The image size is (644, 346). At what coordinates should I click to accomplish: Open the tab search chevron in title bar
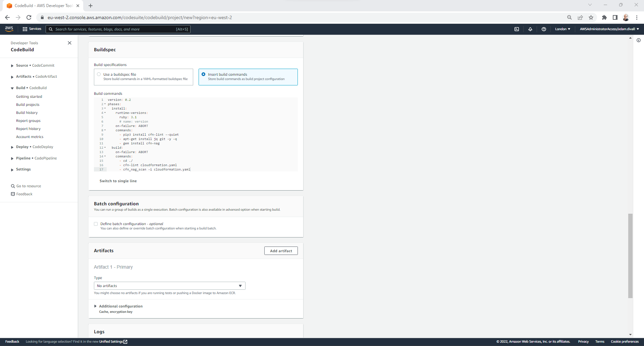590,5
